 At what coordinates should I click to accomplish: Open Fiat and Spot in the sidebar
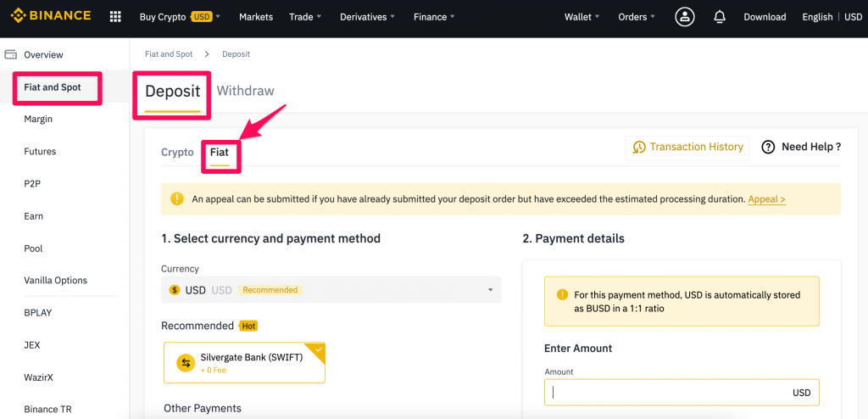click(53, 87)
